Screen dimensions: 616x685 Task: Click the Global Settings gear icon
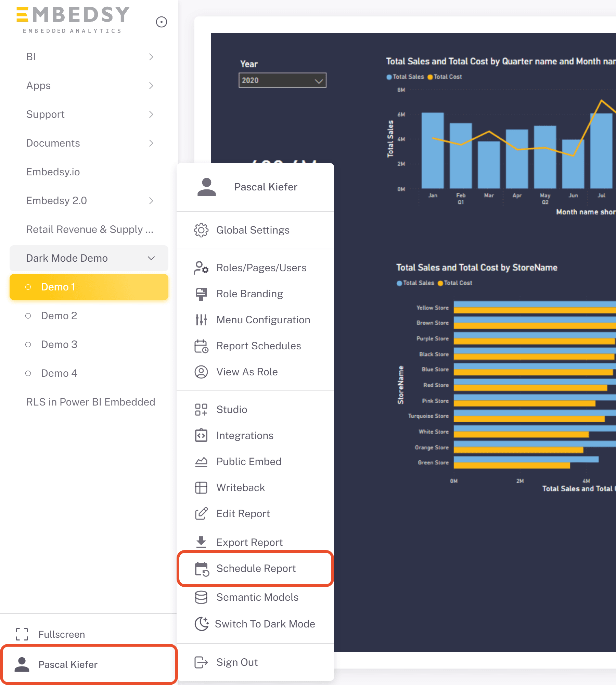pos(201,230)
